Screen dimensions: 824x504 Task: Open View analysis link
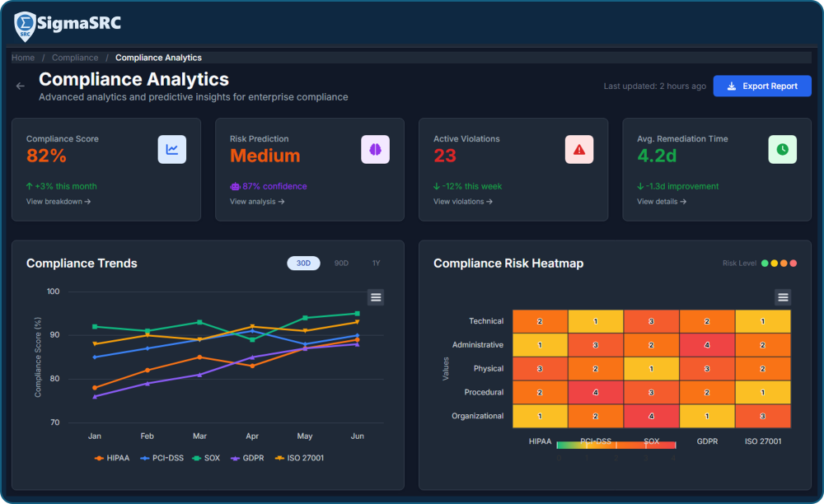pos(257,202)
